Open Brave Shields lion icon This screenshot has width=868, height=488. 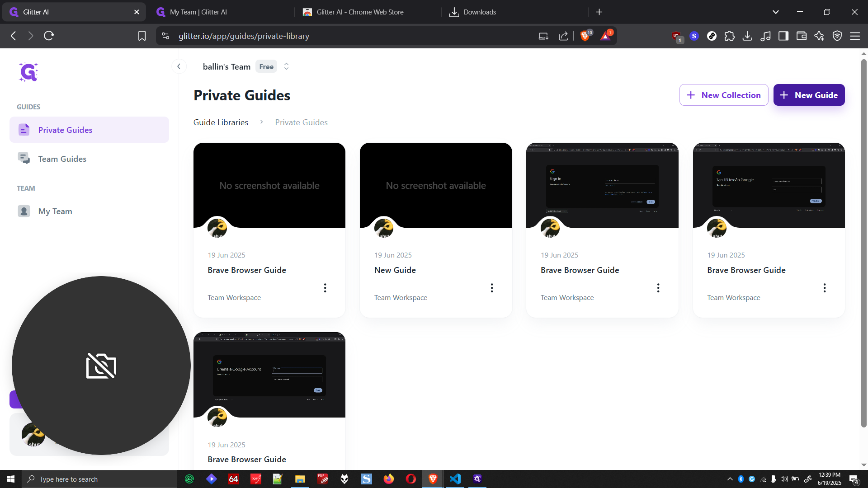coord(585,35)
